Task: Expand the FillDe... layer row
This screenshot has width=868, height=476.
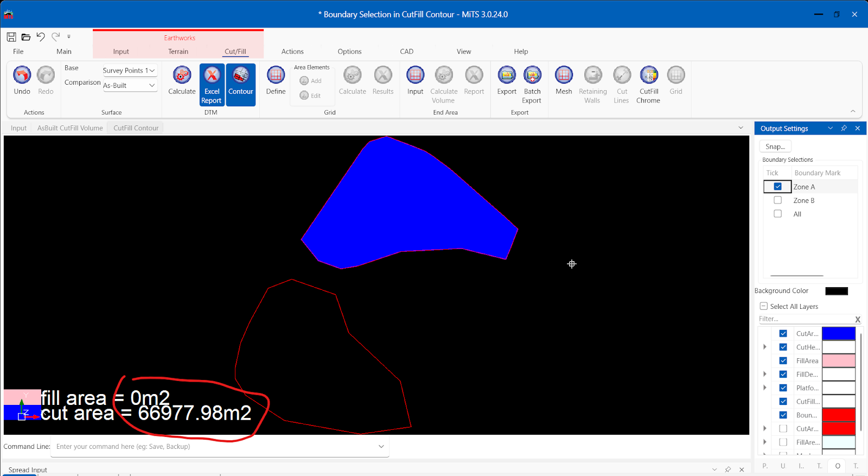Action: 765,374
